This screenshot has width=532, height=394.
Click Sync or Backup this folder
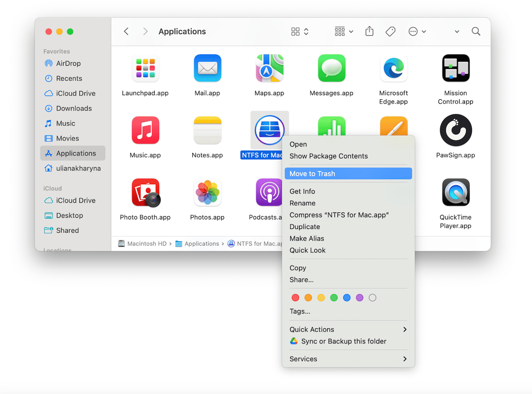pos(343,341)
